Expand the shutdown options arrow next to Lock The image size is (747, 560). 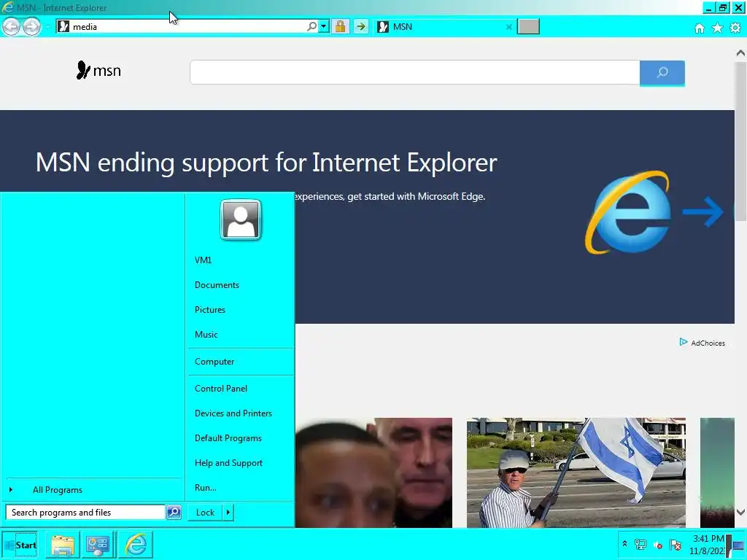pos(228,513)
